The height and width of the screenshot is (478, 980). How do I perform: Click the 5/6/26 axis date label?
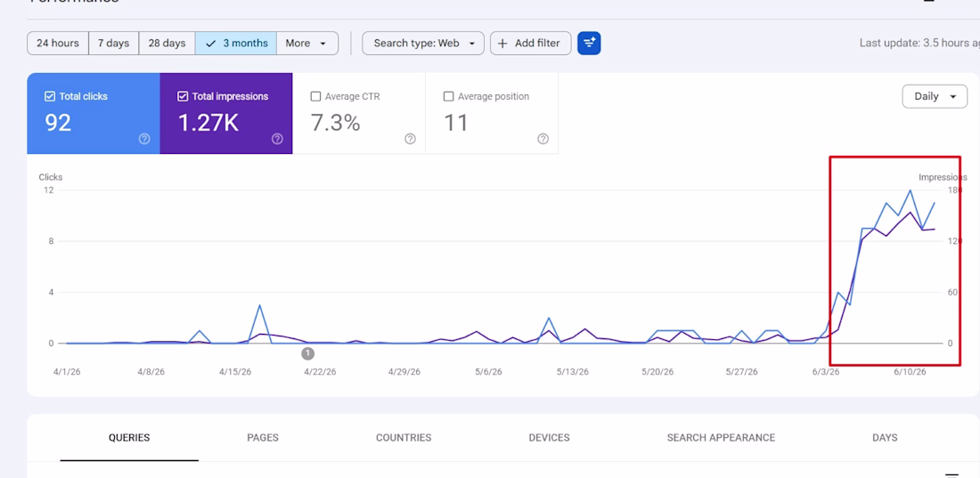(x=488, y=372)
